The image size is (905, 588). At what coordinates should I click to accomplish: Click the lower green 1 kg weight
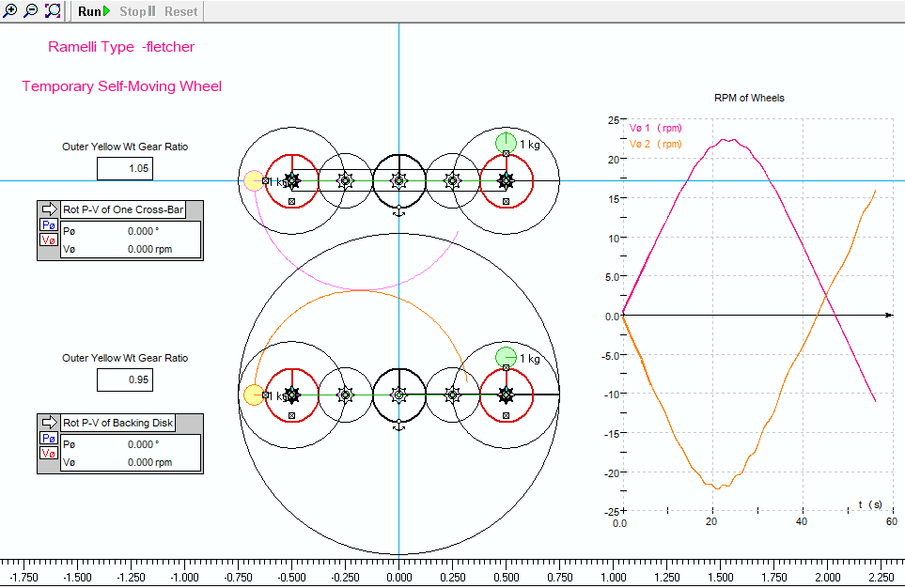[x=507, y=357]
